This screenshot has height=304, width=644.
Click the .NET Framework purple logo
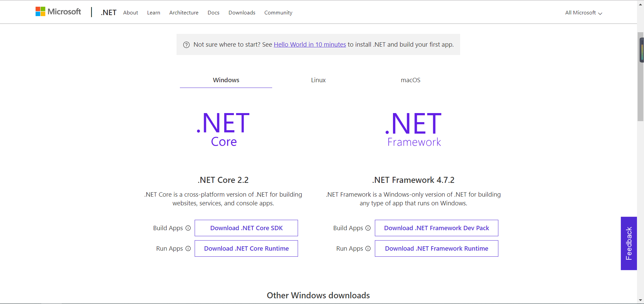(x=413, y=129)
